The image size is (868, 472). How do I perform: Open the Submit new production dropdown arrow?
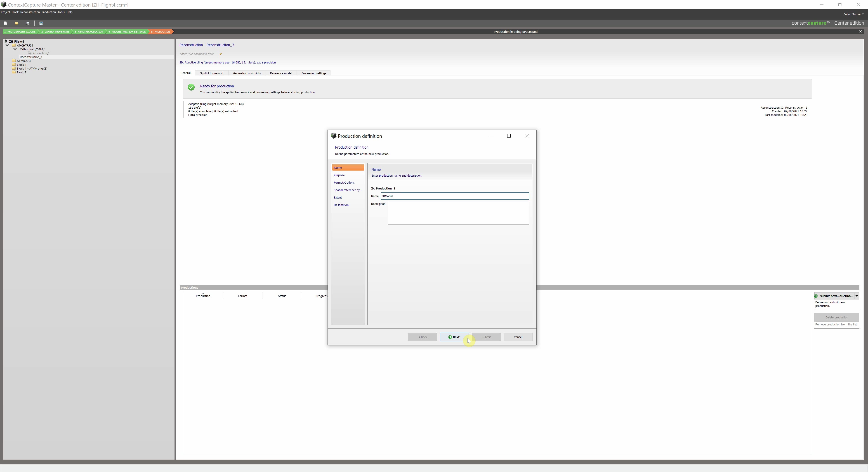pyautogui.click(x=856, y=296)
